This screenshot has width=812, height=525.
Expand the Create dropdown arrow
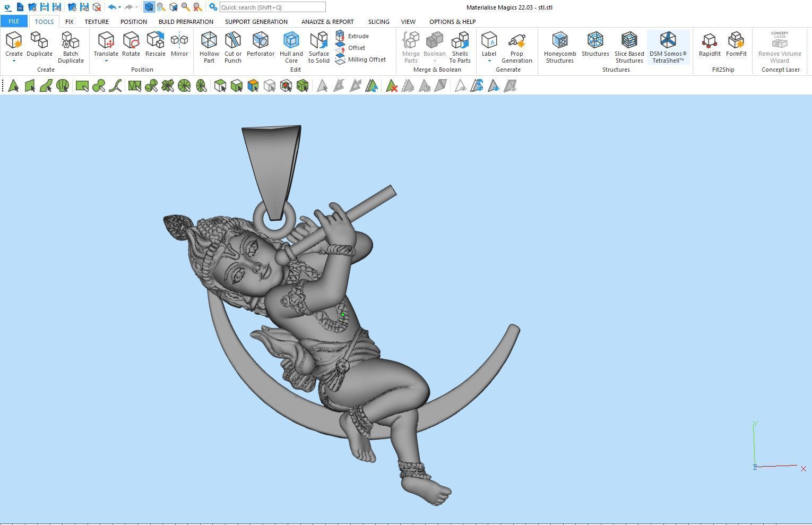(14, 61)
